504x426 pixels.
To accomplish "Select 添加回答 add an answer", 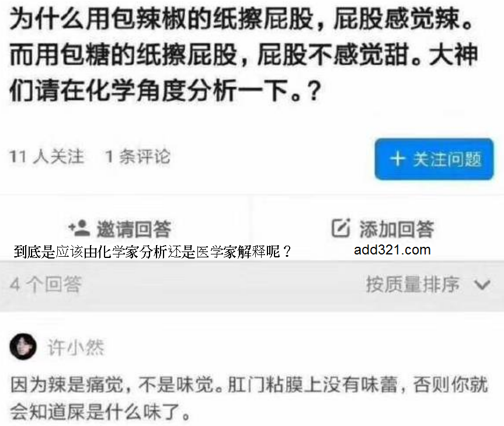I will pyautogui.click(x=383, y=228).
